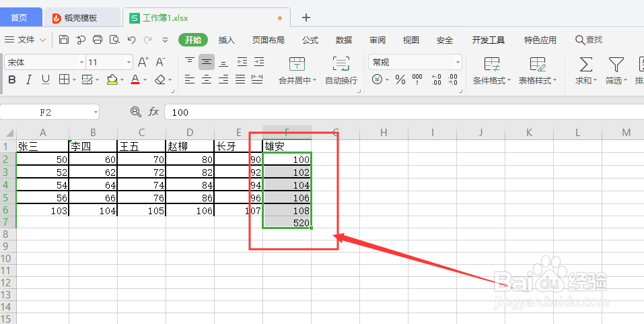
Task: Decrease font size with A- icon
Action: [161, 62]
